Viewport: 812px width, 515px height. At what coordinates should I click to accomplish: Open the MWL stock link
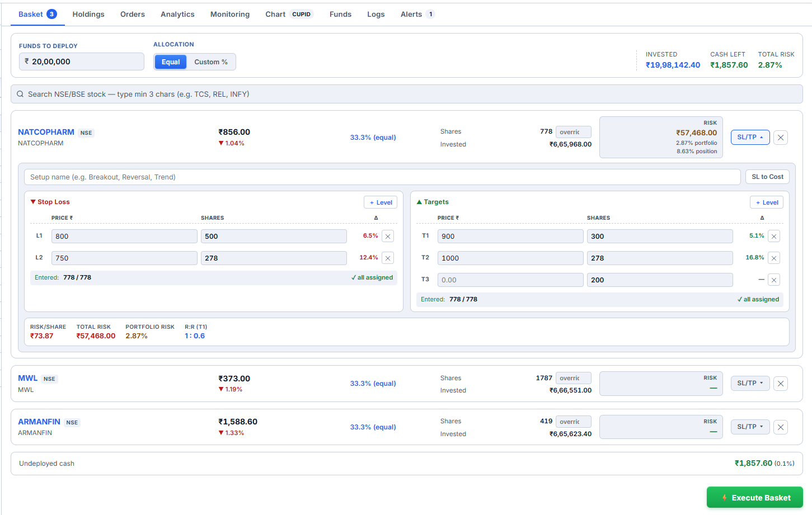click(28, 378)
